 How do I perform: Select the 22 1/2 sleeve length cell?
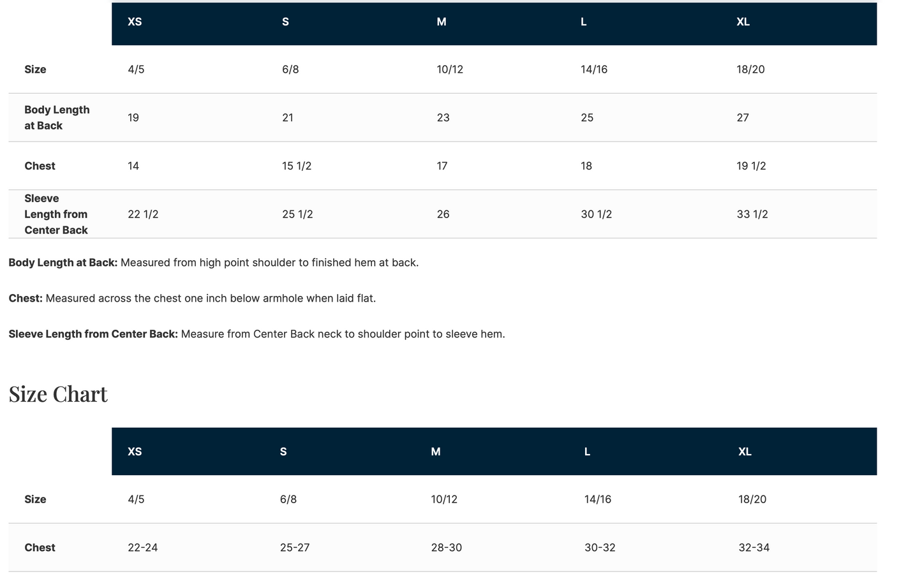pos(143,214)
